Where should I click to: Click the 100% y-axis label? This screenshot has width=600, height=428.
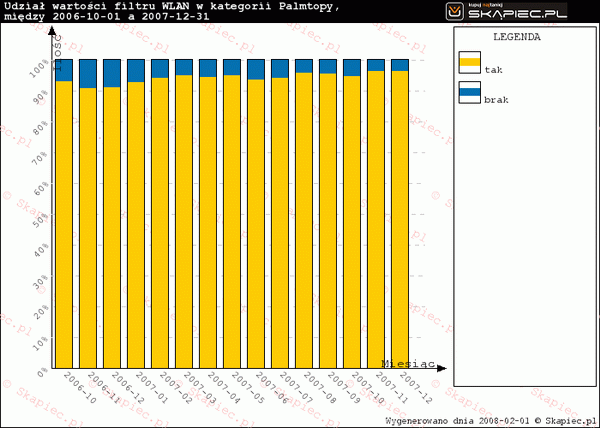[x=40, y=68]
